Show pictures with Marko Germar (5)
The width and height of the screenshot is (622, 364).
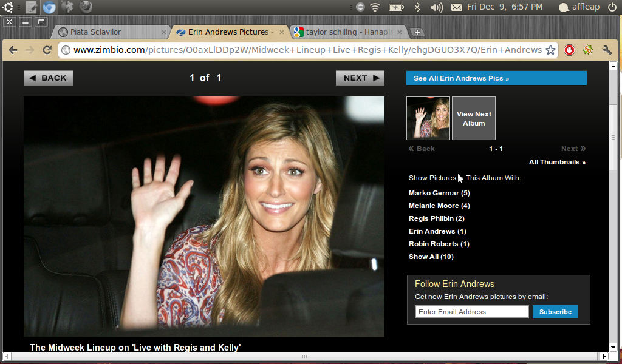point(439,193)
